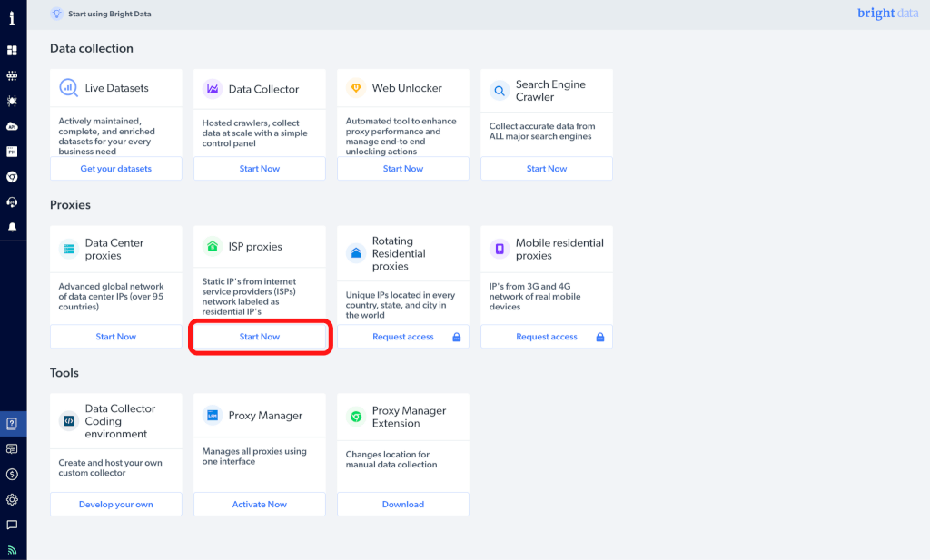
Task: Click Start Now under Data Collector
Action: pos(260,168)
